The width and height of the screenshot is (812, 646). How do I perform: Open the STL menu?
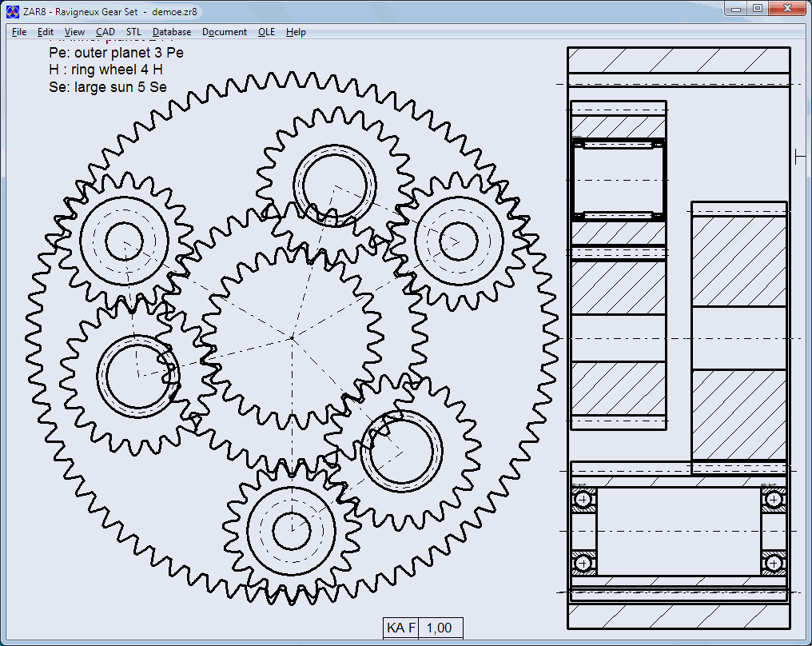(133, 32)
